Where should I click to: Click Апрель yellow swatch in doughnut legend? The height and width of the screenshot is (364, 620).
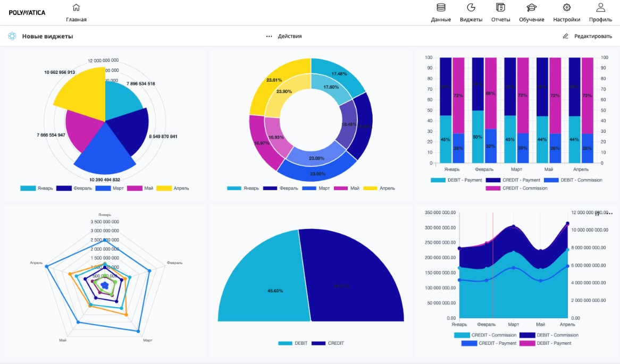(x=370, y=188)
